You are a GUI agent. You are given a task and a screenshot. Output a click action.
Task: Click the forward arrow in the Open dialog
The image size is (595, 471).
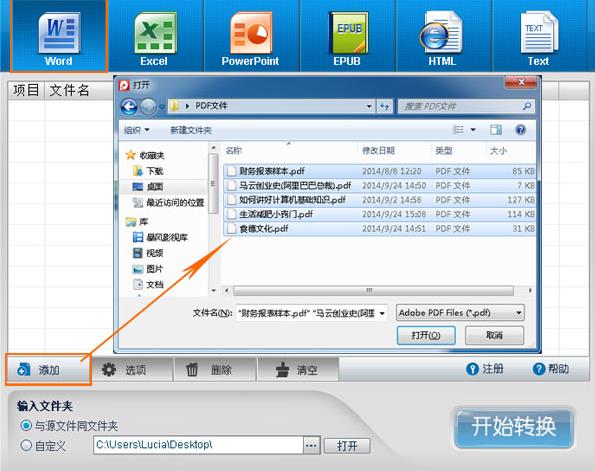point(148,107)
